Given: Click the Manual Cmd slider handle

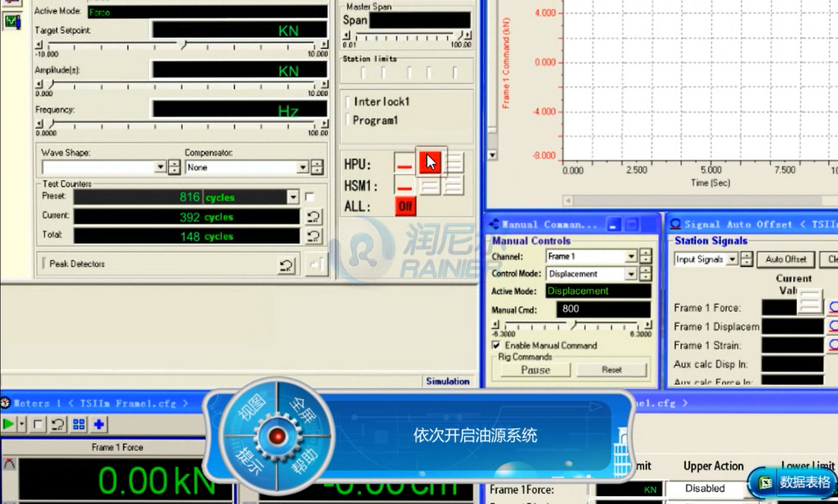Looking at the screenshot, I should [x=574, y=325].
